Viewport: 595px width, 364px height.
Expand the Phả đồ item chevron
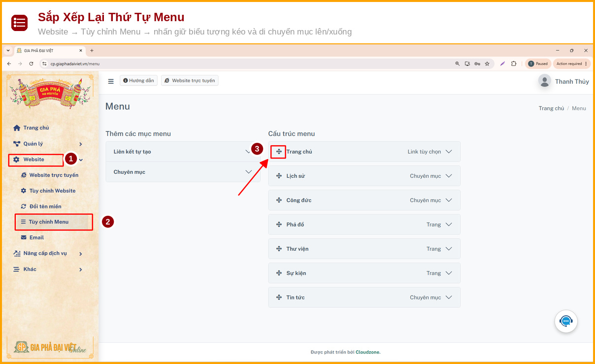pyautogui.click(x=449, y=225)
